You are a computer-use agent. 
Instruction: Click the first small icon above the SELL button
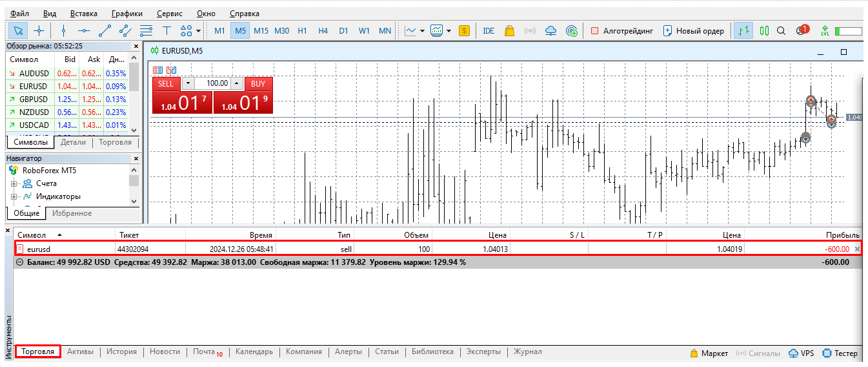coord(157,70)
